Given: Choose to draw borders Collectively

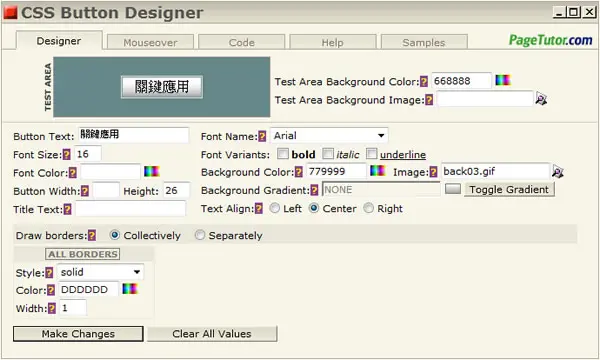Looking at the screenshot, I should [x=114, y=235].
